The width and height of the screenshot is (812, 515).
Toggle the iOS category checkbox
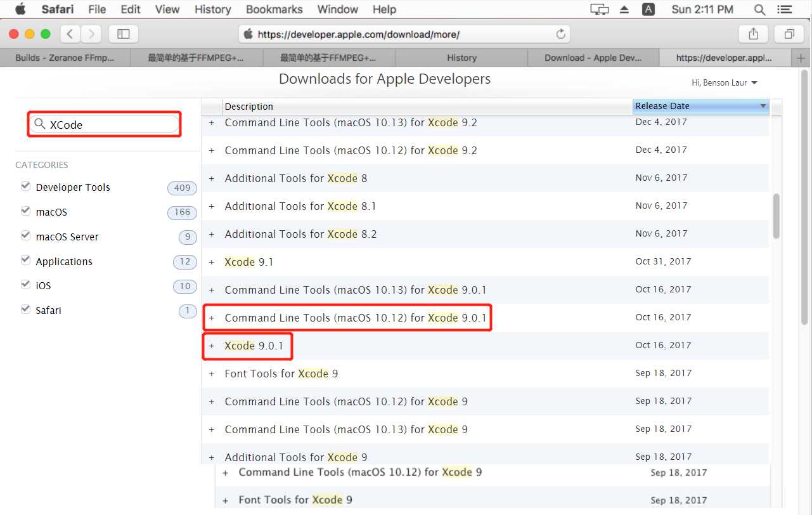tap(25, 284)
